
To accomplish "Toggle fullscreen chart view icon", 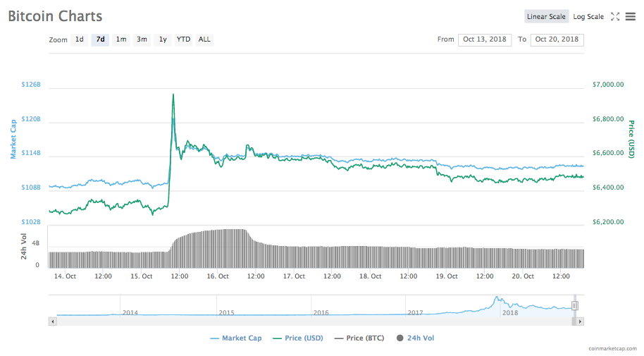I will 615,16.
